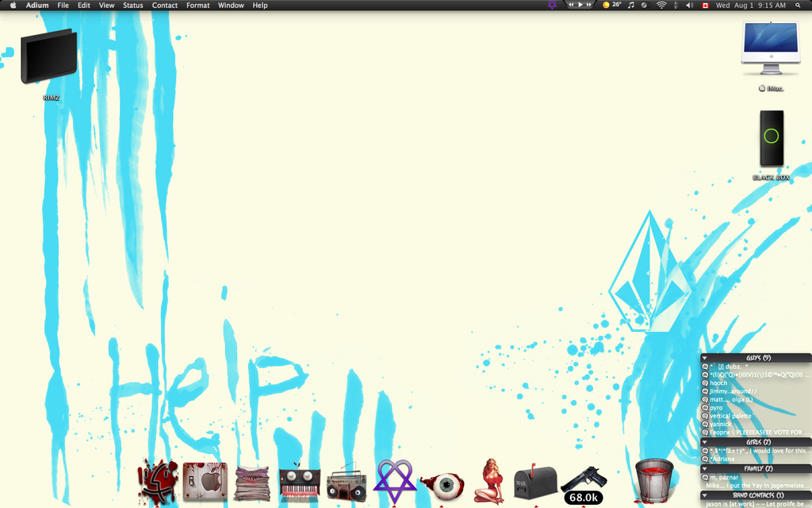
Task: Collapse the FAMILY (2) contact group
Action: [x=705, y=468]
